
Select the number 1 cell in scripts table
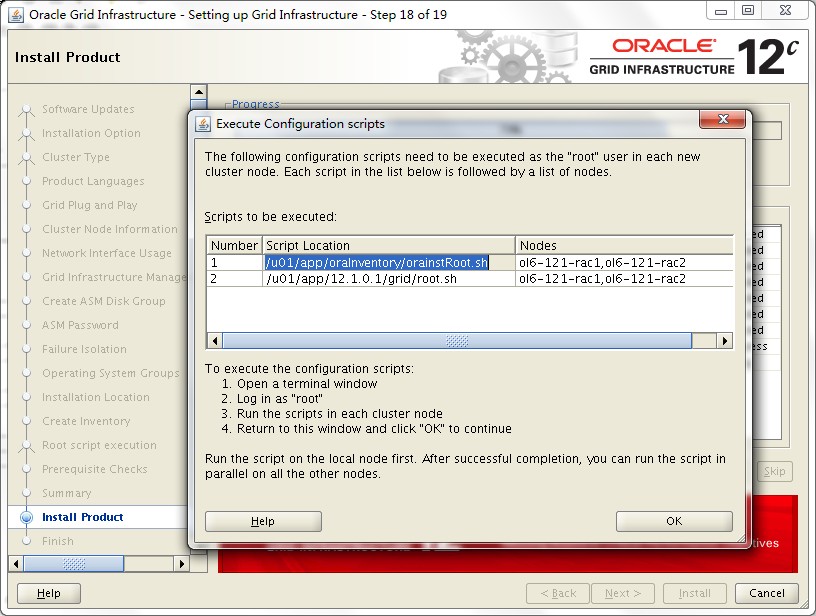(x=235, y=263)
